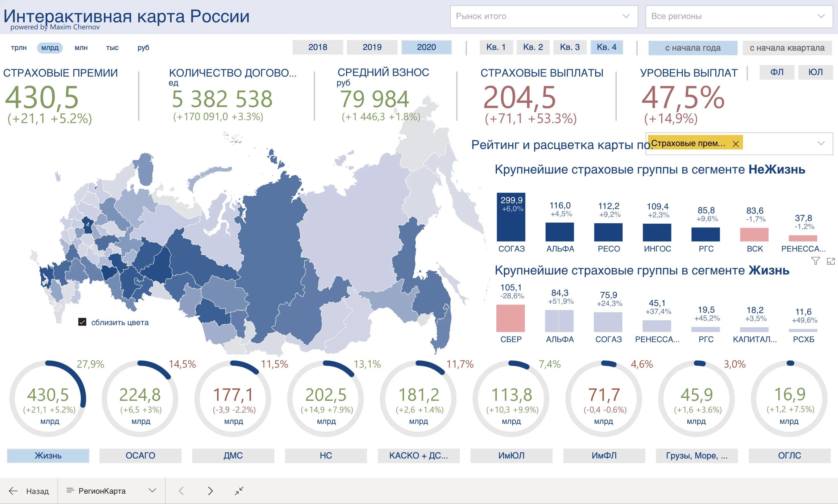Select quarter Кв. 4
The height and width of the screenshot is (504, 838).
tap(607, 47)
